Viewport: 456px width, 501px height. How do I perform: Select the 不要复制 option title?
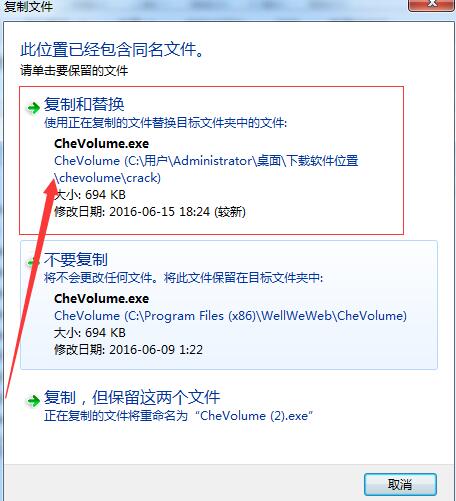coord(76,259)
